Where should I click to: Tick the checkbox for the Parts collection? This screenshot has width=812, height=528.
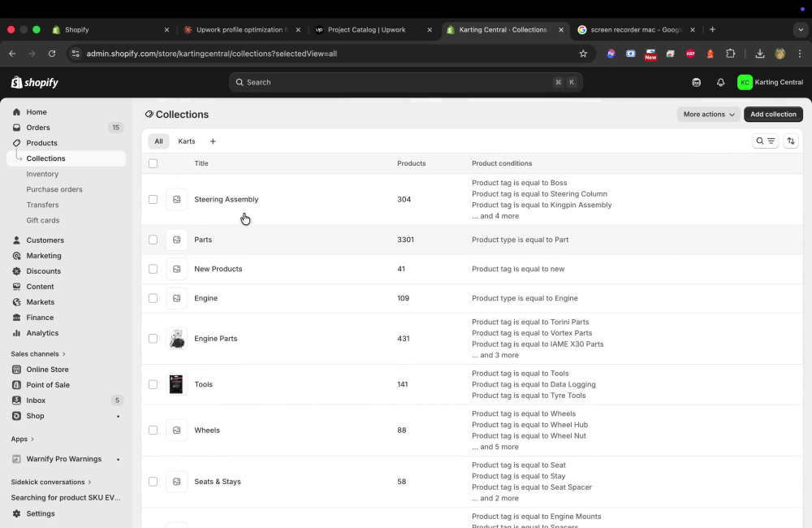153,240
